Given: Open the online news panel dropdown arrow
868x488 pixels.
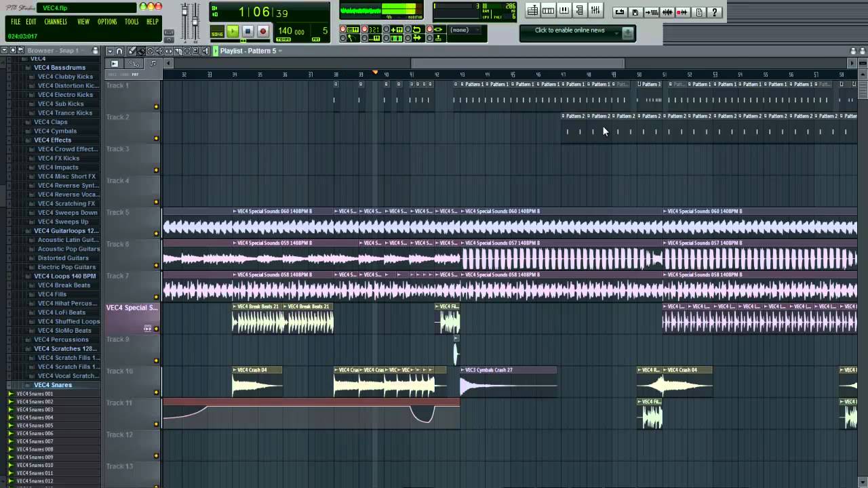Looking at the screenshot, I should (616, 33).
